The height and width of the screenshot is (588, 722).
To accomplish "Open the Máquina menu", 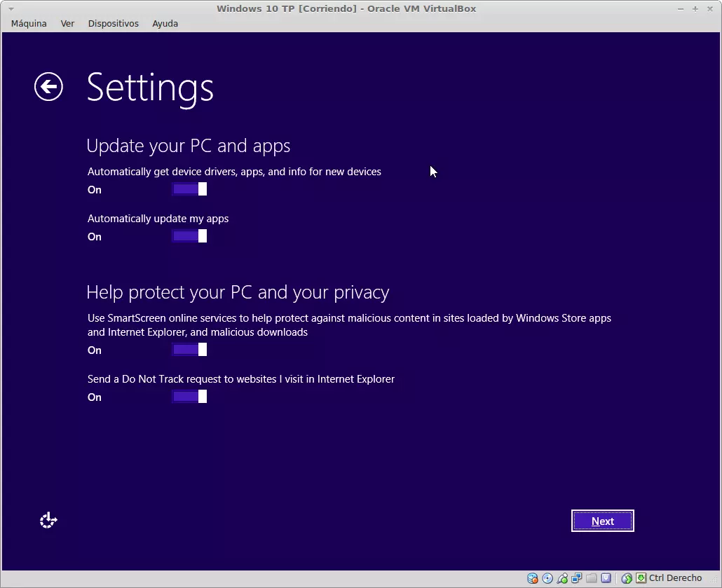I will coord(29,23).
